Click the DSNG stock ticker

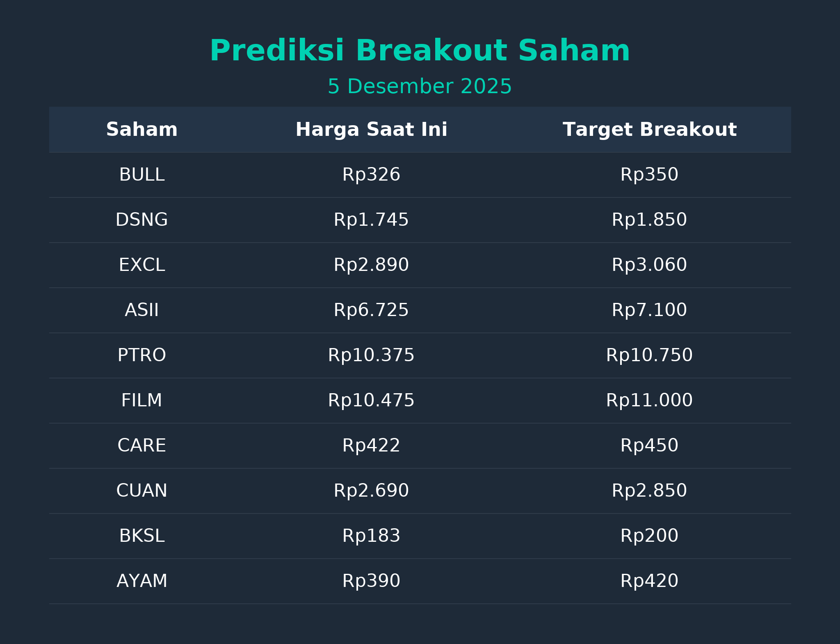tap(142, 220)
